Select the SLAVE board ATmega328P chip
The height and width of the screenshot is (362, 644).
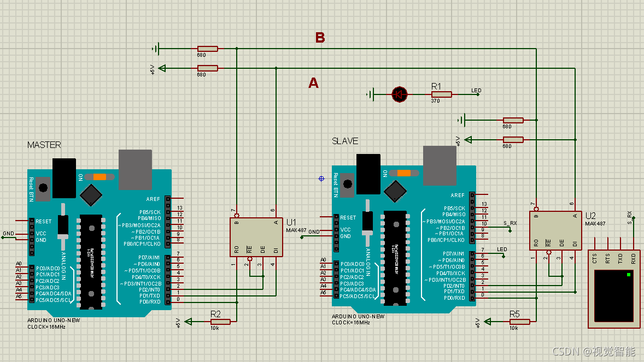pyautogui.click(x=395, y=258)
